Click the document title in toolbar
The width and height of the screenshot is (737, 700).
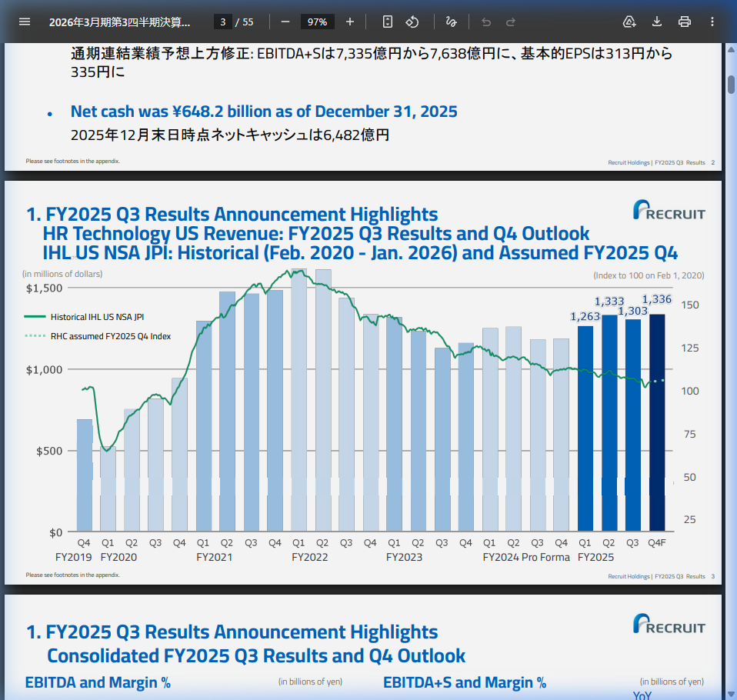(x=120, y=22)
